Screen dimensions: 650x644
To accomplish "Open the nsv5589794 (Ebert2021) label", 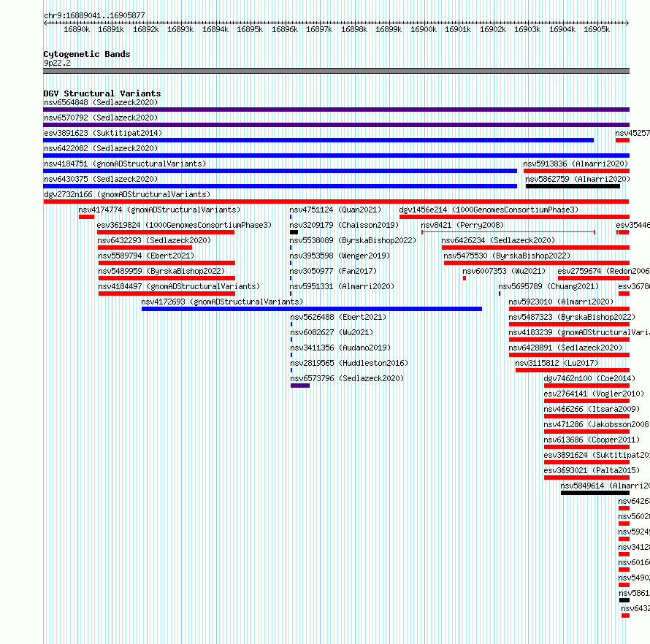I will (x=146, y=256).
